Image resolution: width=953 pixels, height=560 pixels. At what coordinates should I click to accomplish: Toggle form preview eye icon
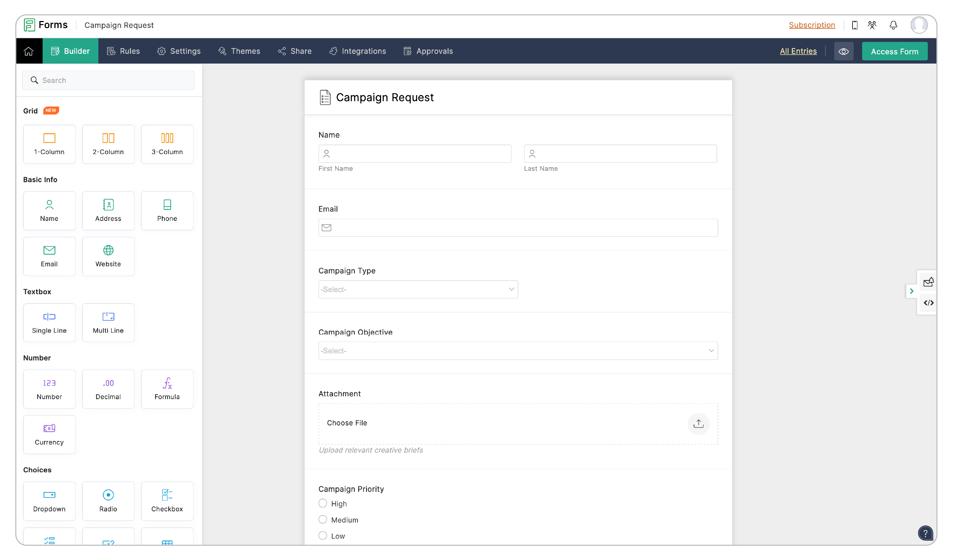point(843,51)
